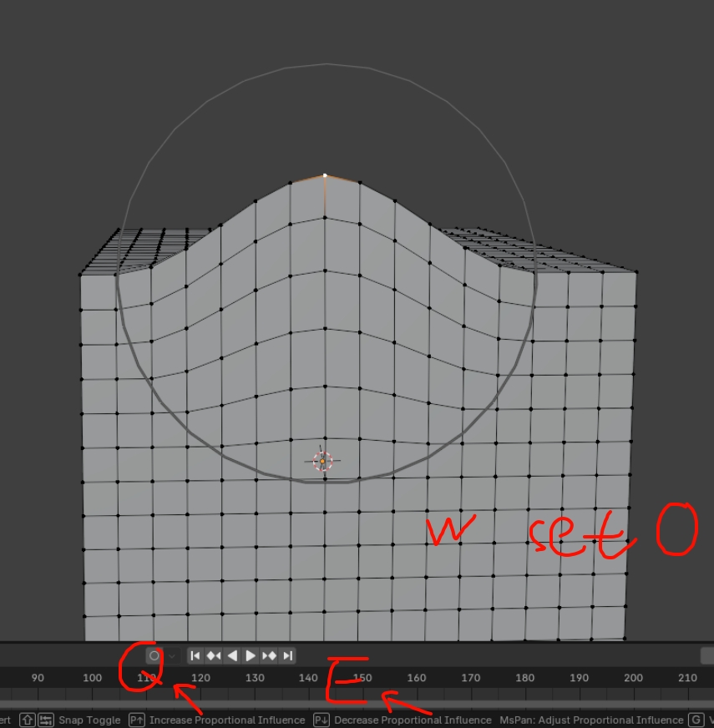Click 'MsPan: Adjust Proportional Influence' status text
Screen dimensions: 714x728
pos(591,720)
